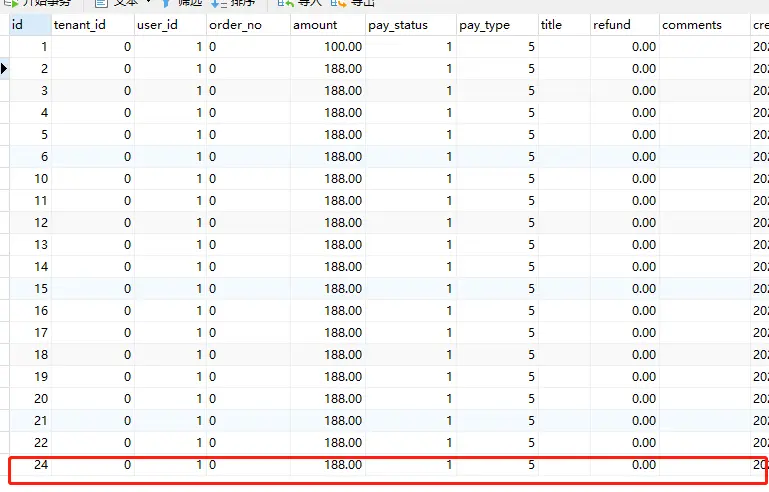Select the pay_status column header
769x492 pixels.
click(x=411, y=25)
